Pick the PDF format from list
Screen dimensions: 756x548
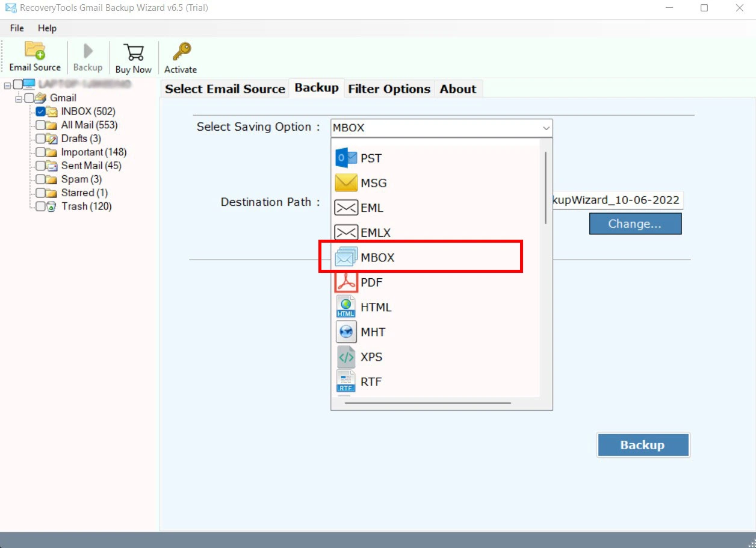346,282
